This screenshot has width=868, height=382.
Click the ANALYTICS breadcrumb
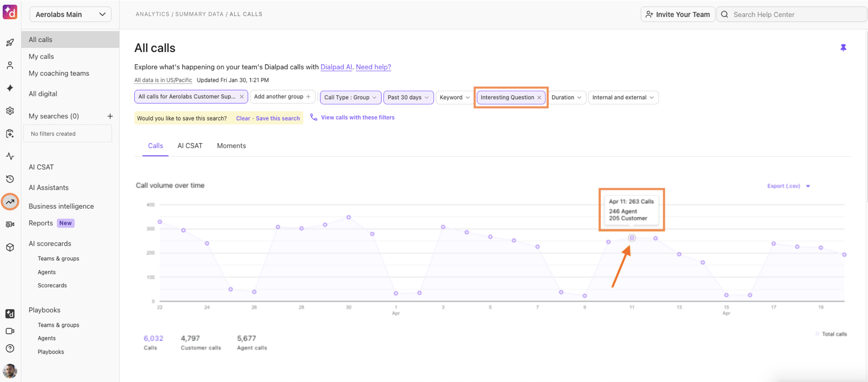coord(153,14)
